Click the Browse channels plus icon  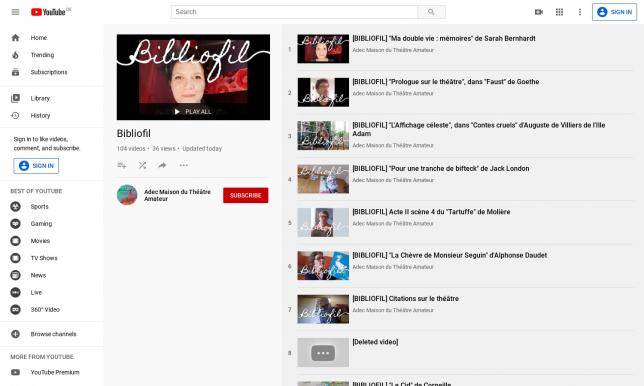[15, 334]
